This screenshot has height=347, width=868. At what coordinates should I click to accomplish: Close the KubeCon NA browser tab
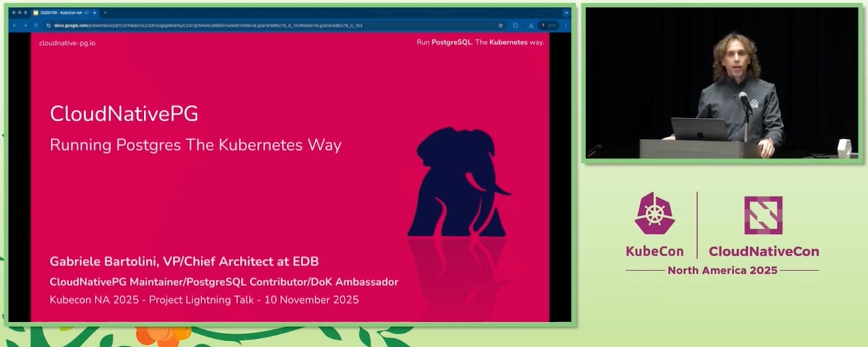coord(95,13)
